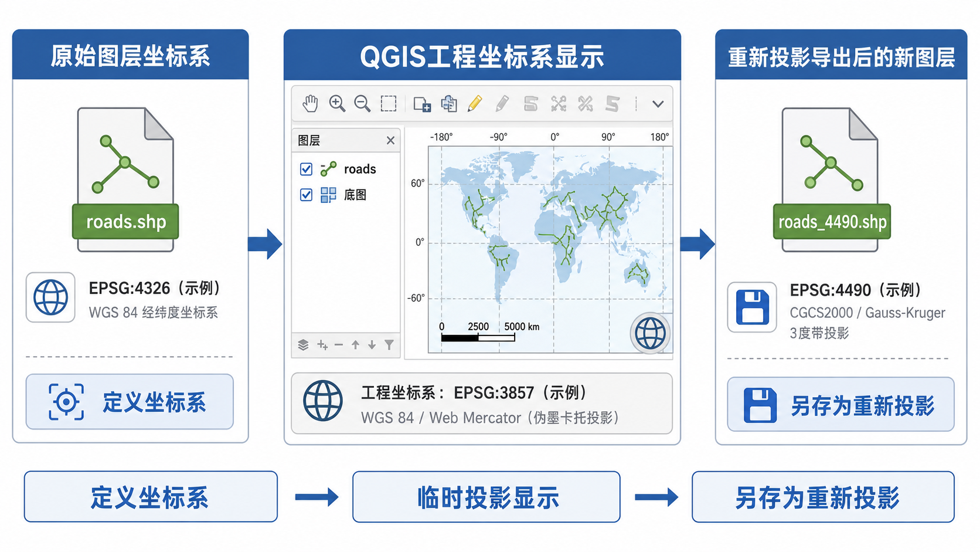Click the gray S-shaped icon beside gray pencil
Image resolution: width=980 pixels, height=552 pixels.
(530, 104)
